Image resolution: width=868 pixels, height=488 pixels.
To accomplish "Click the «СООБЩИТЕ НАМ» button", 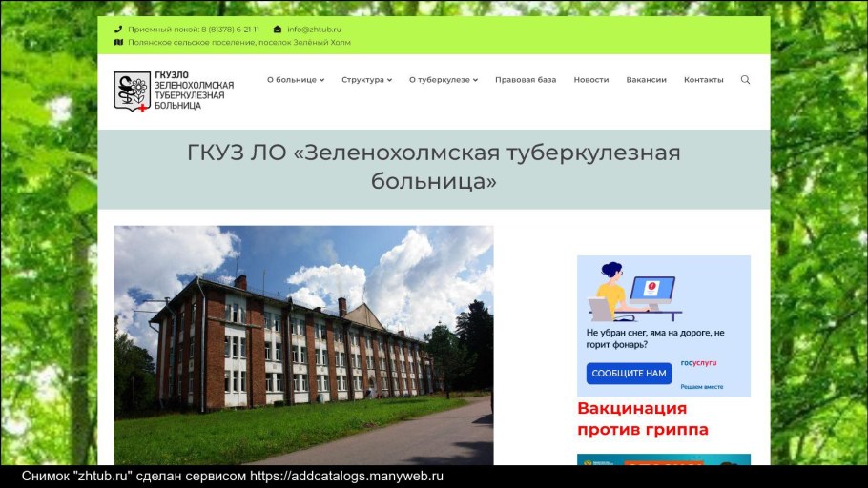I will coord(629,374).
